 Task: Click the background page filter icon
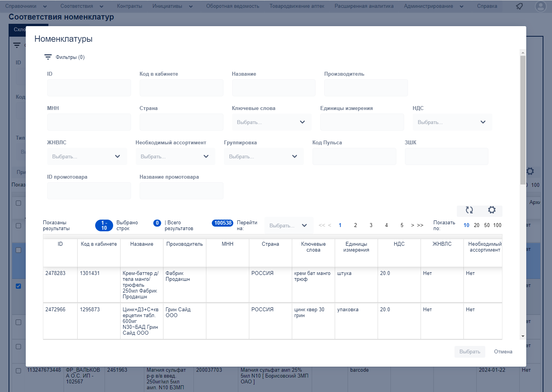17,45
